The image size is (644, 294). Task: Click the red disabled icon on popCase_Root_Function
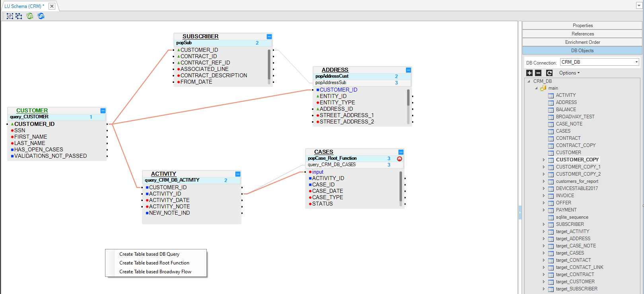399,159
